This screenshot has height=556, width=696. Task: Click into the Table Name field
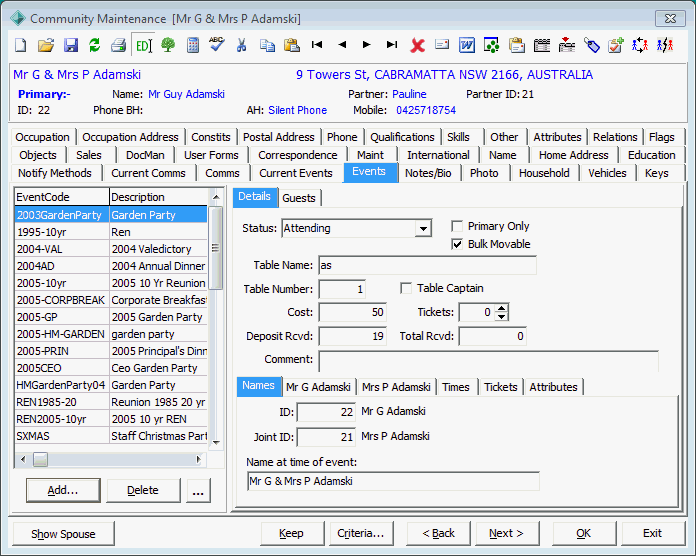coord(427,265)
